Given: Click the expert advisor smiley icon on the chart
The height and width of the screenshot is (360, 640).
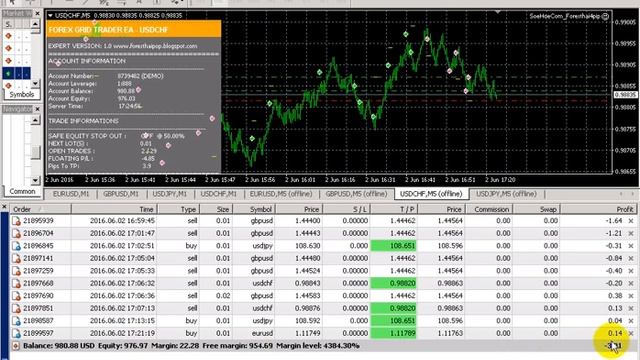Looking at the screenshot, I should [605, 16].
